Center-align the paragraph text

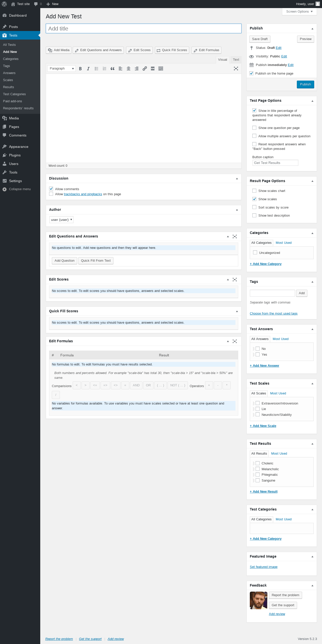click(x=129, y=69)
